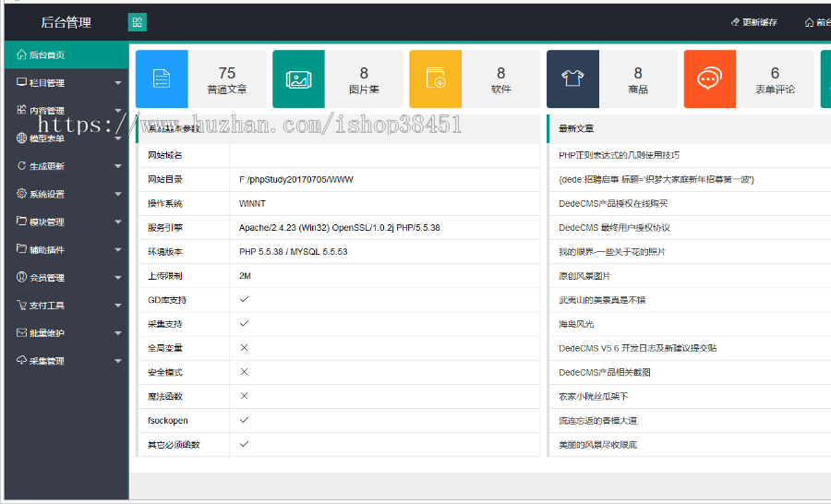Click the orange 表单评论 chat bubble icon
Screen dimensions: 831x504
[709, 79]
